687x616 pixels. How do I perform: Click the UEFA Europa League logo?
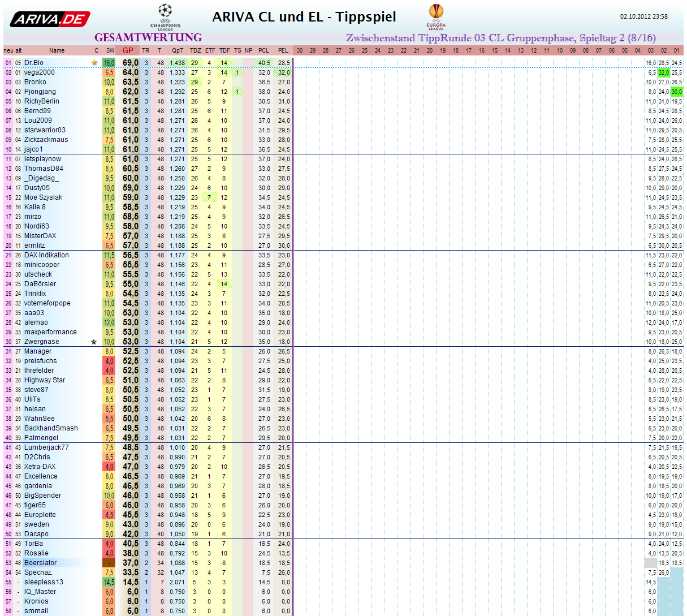click(436, 17)
